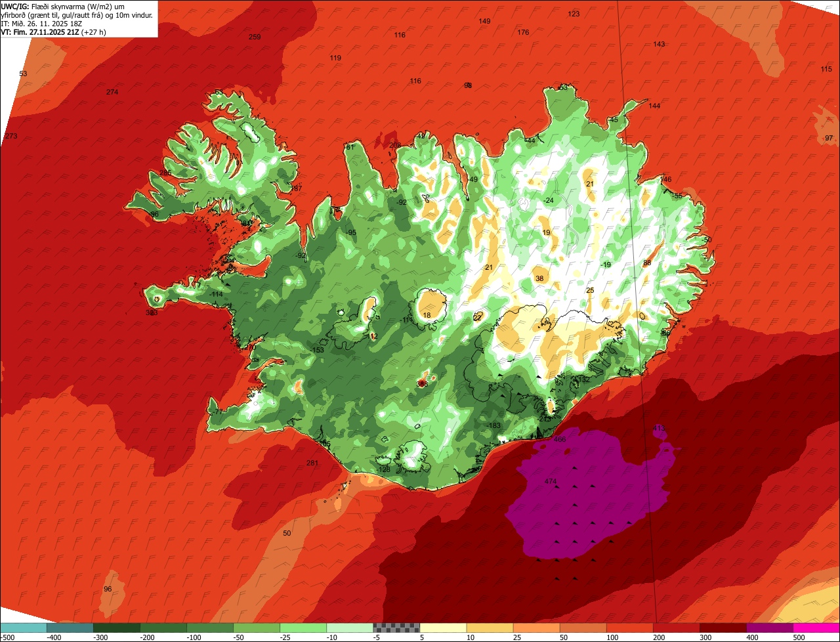Pick the magenta above-500 legend swatch
This screenshot has height=642, width=840.
816,628
